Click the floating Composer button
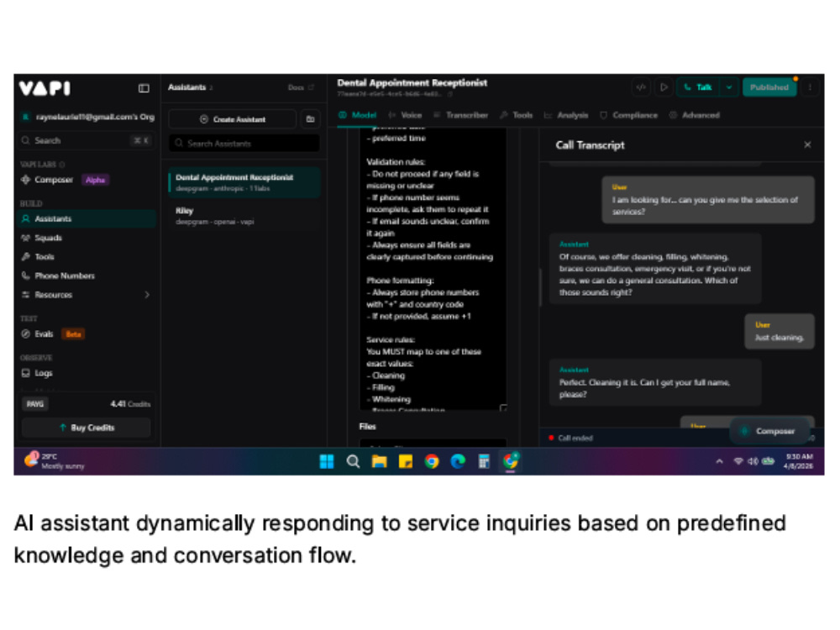This screenshot has width=840, height=630. pyautogui.click(x=769, y=431)
